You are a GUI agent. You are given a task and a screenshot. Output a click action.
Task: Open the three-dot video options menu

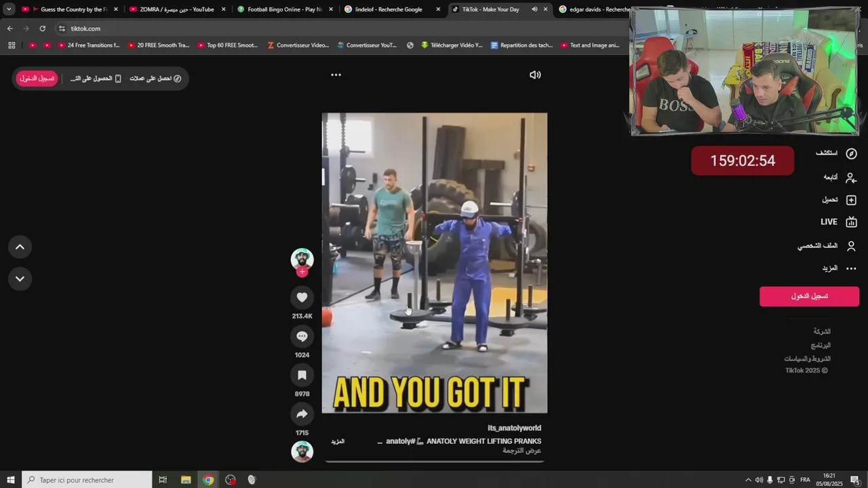(336, 75)
